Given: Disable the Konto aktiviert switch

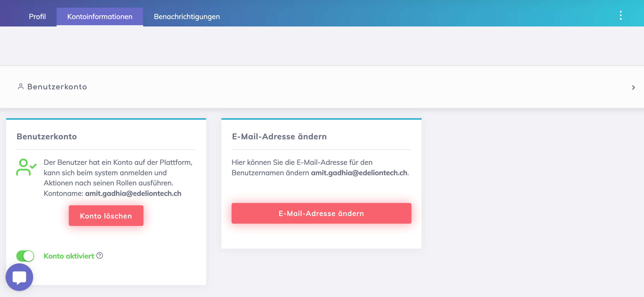Looking at the screenshot, I should (x=25, y=256).
